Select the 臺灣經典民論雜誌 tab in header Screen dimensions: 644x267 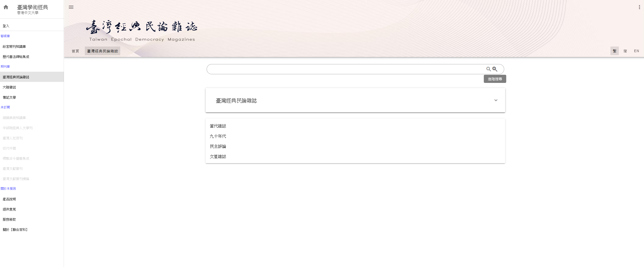click(102, 51)
